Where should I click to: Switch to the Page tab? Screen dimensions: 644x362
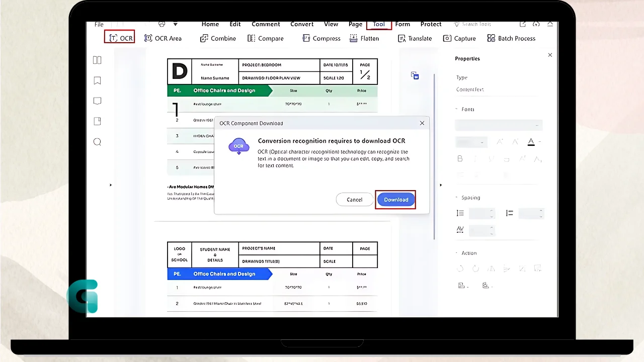pyautogui.click(x=355, y=24)
